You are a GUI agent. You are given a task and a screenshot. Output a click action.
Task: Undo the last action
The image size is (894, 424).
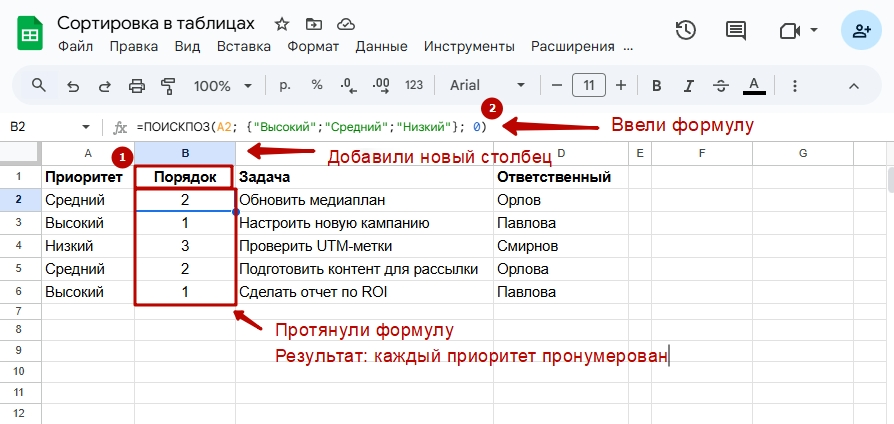pos(73,86)
